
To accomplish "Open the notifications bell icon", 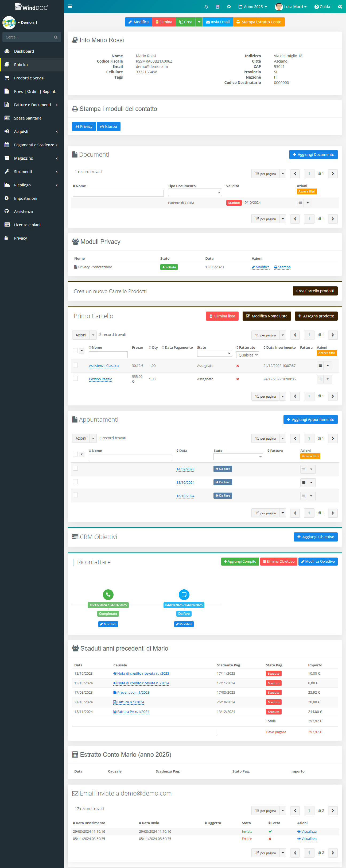I will coord(206,7).
